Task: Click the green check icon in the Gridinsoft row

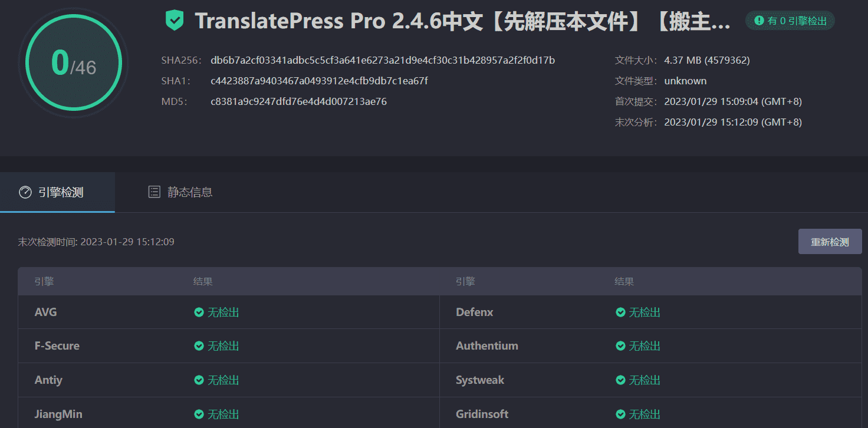Action: click(x=620, y=414)
